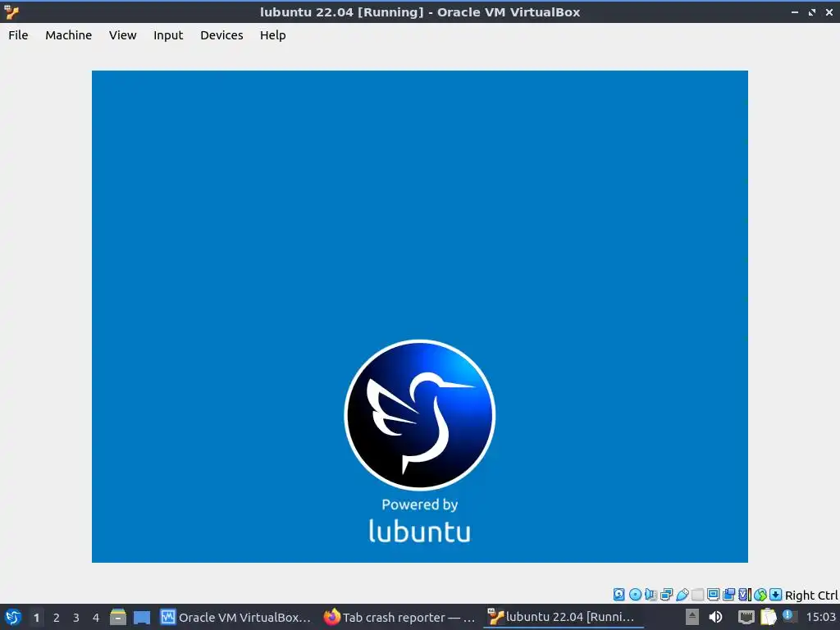
Task: Open the clipboard manager tray icon
Action: pos(768,617)
